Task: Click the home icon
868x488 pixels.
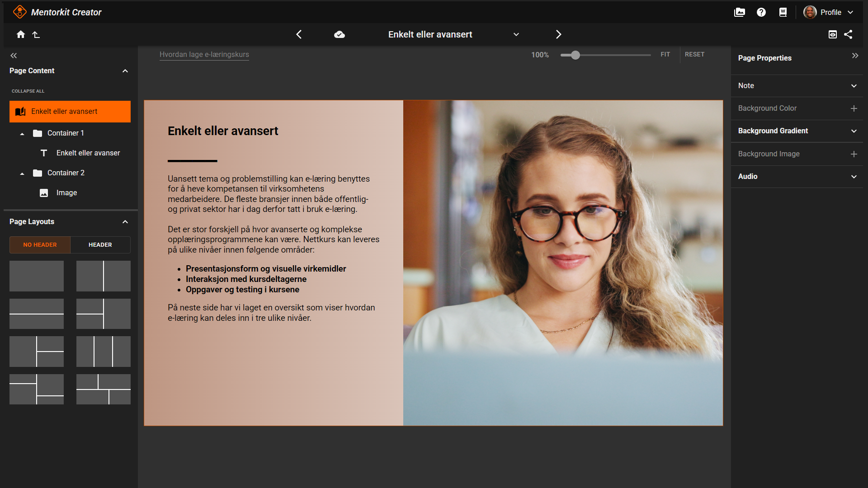Action: click(x=21, y=34)
